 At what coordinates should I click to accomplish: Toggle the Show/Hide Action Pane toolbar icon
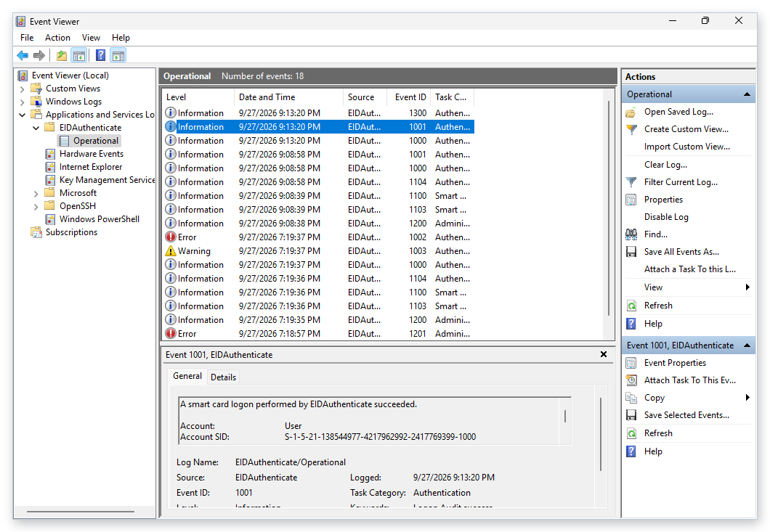[x=118, y=55]
